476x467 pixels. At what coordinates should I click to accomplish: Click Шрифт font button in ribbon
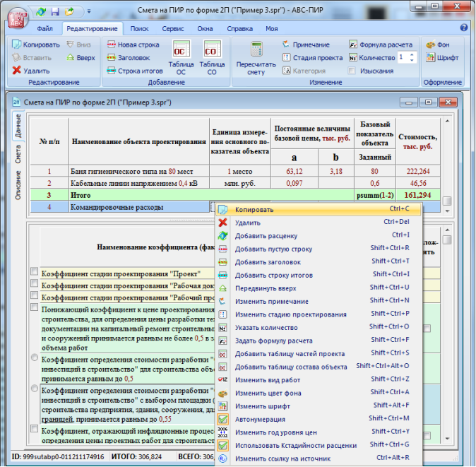click(442, 58)
